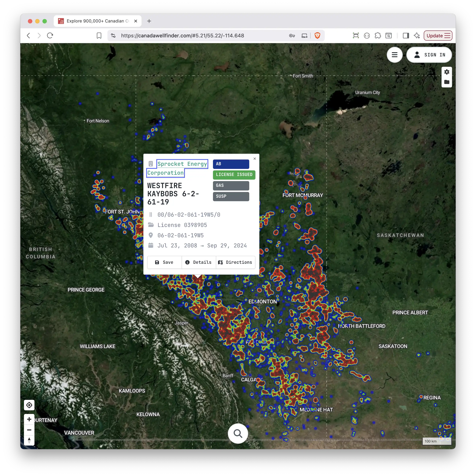Click the Update button in the toolbar

[x=438, y=36]
